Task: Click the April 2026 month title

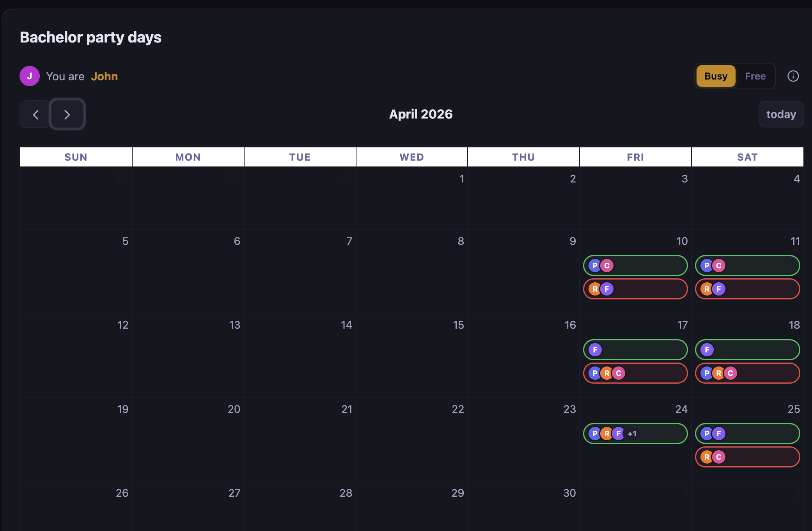Action: [421, 114]
